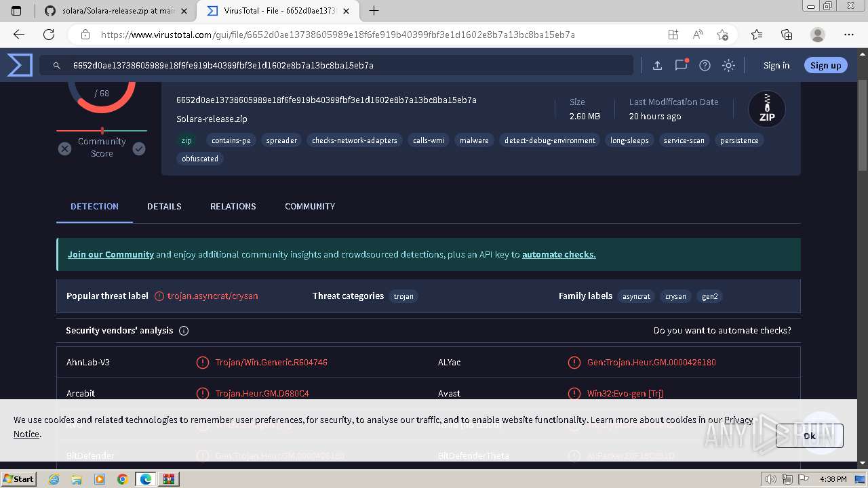Click Do you want to automate checks?
This screenshot has width=868, height=488.
(x=722, y=331)
